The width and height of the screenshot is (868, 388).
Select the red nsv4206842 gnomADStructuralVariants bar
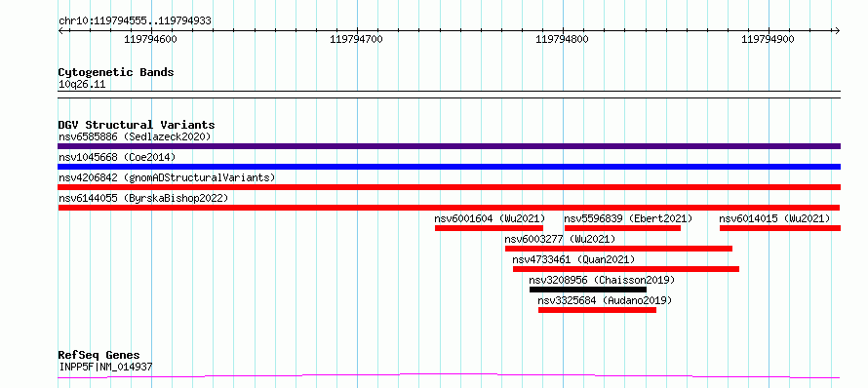tap(449, 187)
